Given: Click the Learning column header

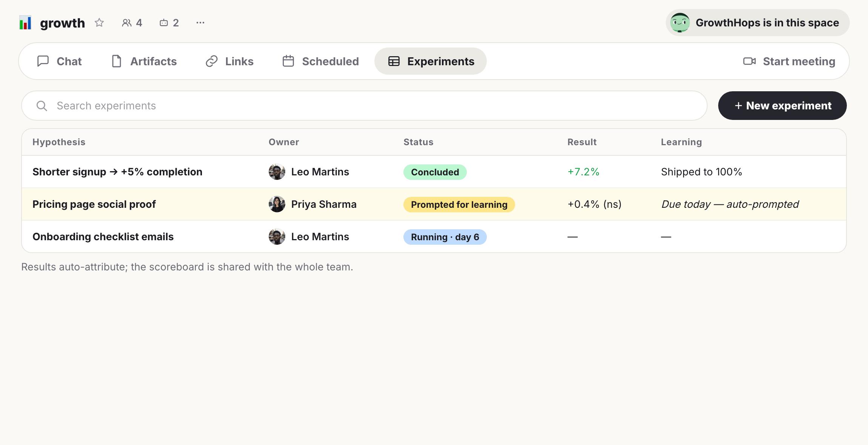Looking at the screenshot, I should (x=682, y=142).
